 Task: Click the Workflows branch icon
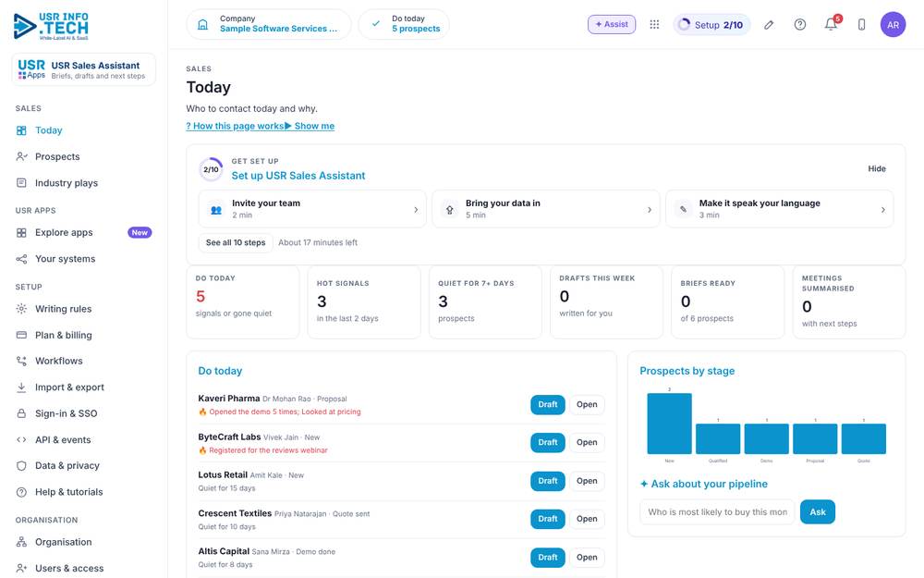21,361
